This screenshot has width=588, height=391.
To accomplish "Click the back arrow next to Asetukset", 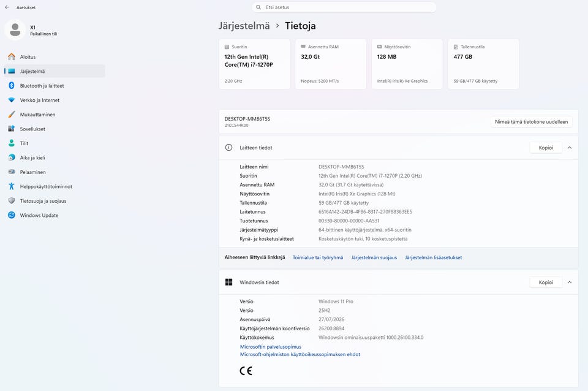I will [7, 7].
